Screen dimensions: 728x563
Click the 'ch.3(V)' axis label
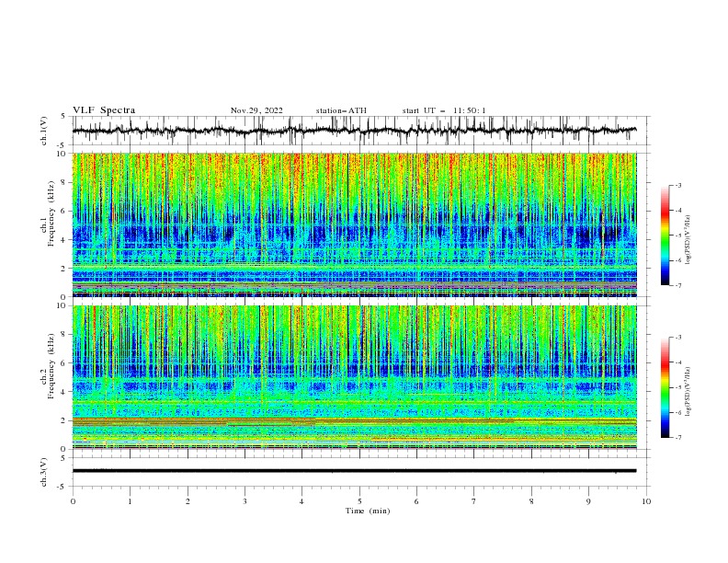(44, 472)
